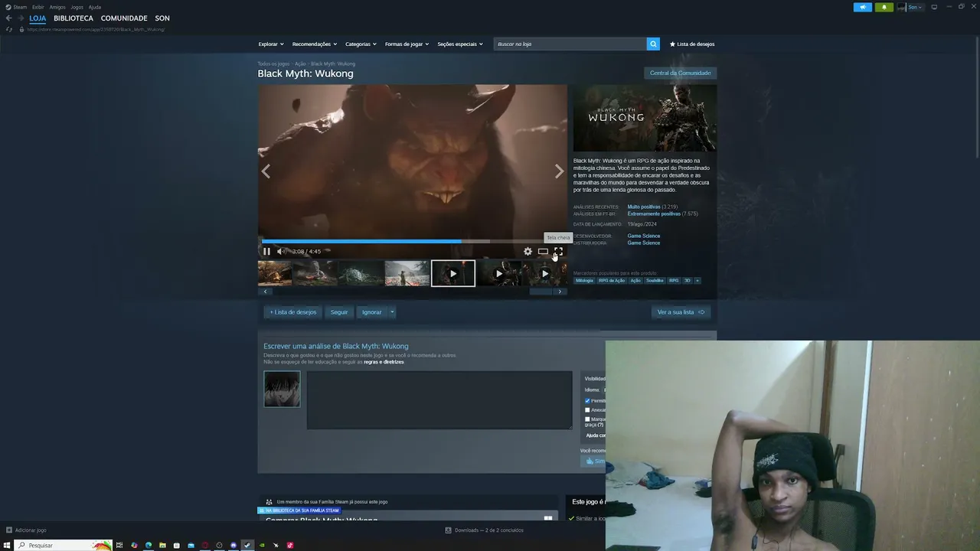Enter fullscreen with the Tela cheia icon
Image resolution: width=980 pixels, height=551 pixels.
pyautogui.click(x=558, y=251)
